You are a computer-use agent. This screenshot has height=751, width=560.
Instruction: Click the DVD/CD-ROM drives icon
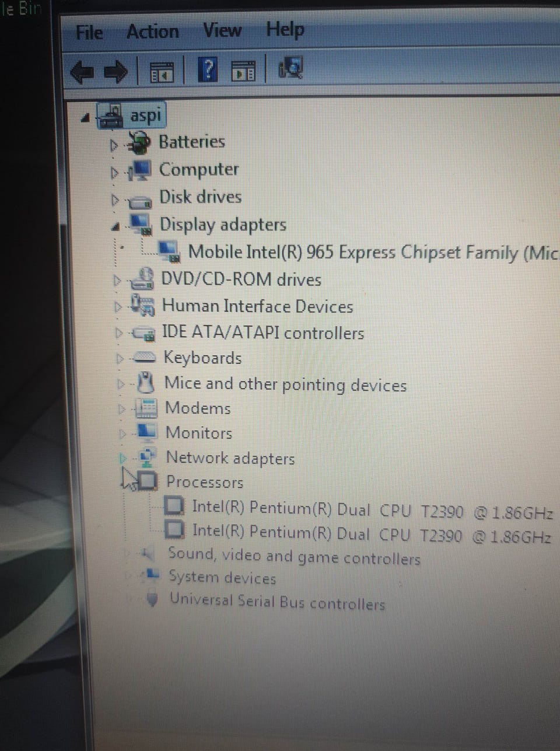click(142, 279)
